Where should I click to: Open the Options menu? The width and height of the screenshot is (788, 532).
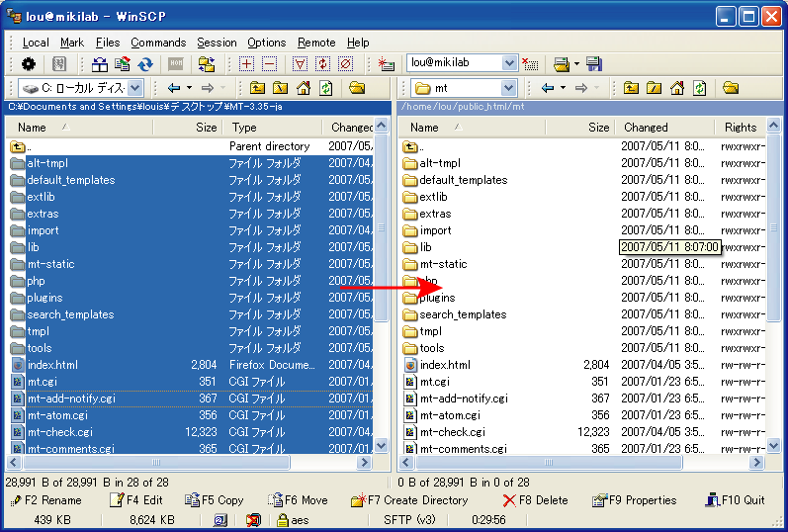(x=266, y=43)
